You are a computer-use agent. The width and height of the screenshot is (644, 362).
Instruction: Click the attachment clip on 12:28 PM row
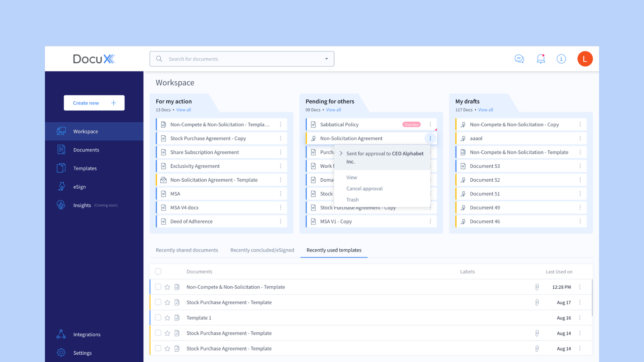pyautogui.click(x=537, y=287)
